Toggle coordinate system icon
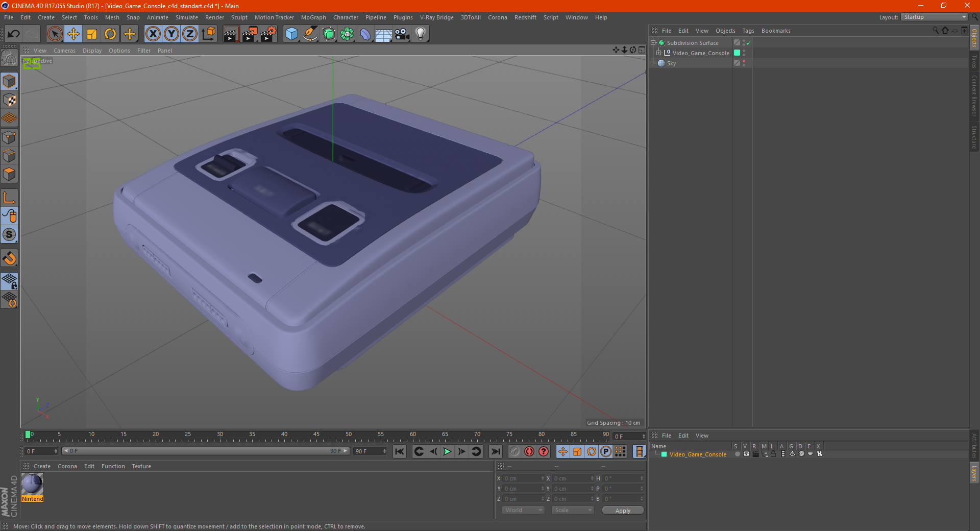Screen dimensions: 980x531 (208, 34)
